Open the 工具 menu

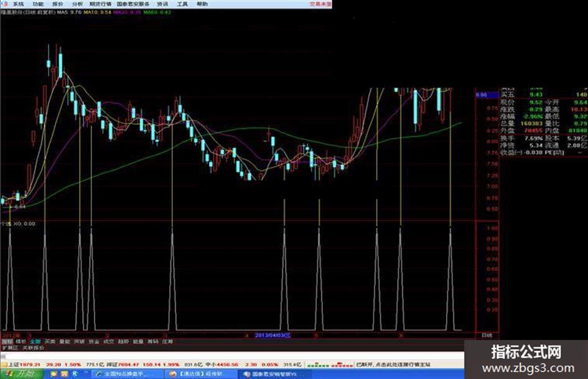point(182,4)
